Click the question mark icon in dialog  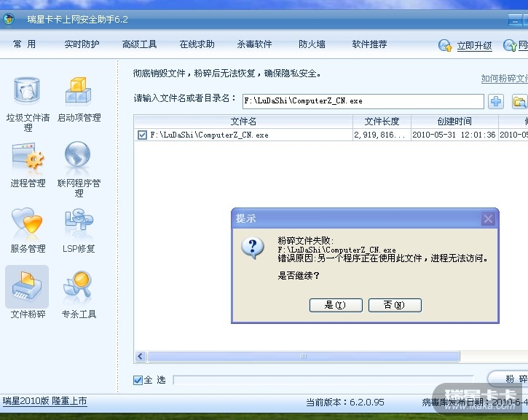(x=253, y=248)
